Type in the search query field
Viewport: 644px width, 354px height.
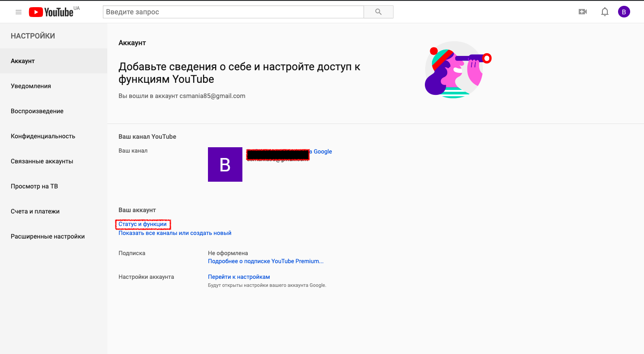click(233, 12)
